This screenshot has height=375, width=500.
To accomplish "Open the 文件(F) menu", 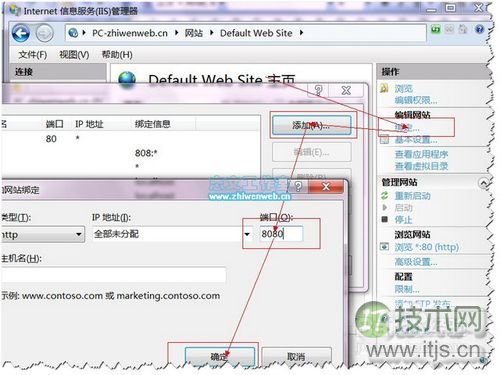I will [33, 54].
